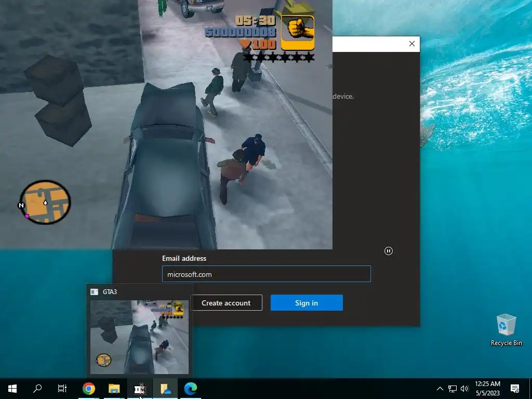Viewport: 532px width, 399px height.
Task: Close the sign-in dialog window
Action: (412, 44)
